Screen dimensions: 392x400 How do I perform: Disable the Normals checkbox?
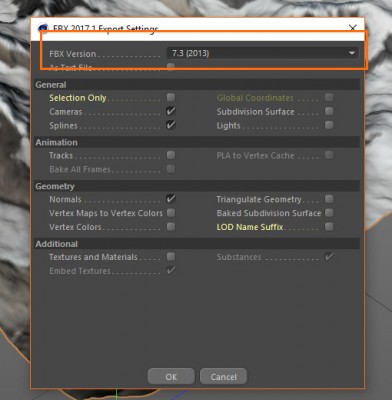point(171,199)
